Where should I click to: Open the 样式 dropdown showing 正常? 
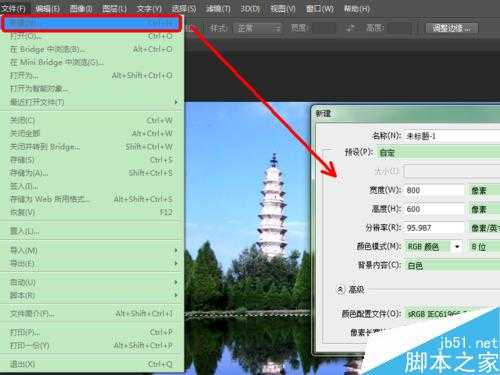(257, 28)
